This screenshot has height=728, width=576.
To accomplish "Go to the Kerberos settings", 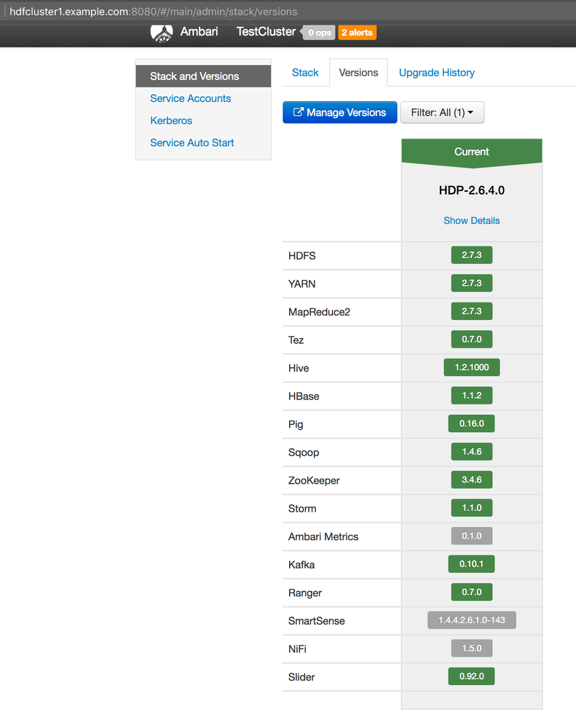I will pyautogui.click(x=171, y=121).
